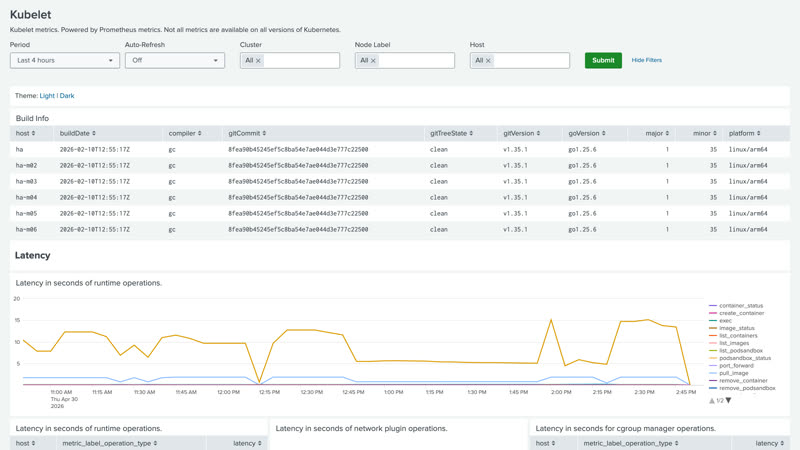The image size is (800, 450).
Task: Sort Build Info by platform column
Action: click(744, 133)
